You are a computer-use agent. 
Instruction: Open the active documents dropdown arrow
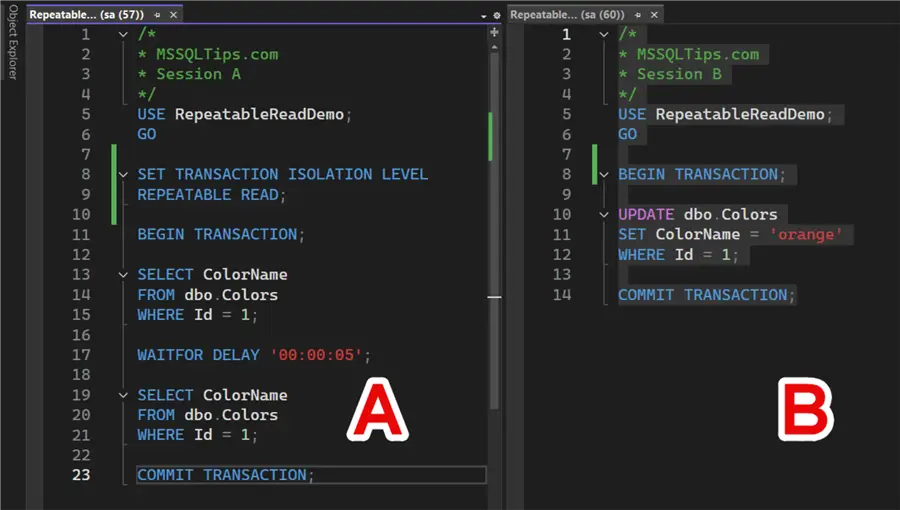click(x=484, y=16)
